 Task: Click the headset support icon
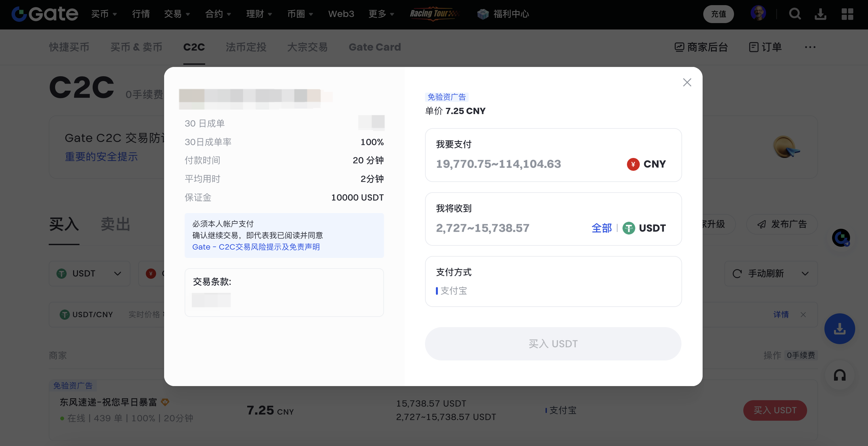[x=839, y=375]
